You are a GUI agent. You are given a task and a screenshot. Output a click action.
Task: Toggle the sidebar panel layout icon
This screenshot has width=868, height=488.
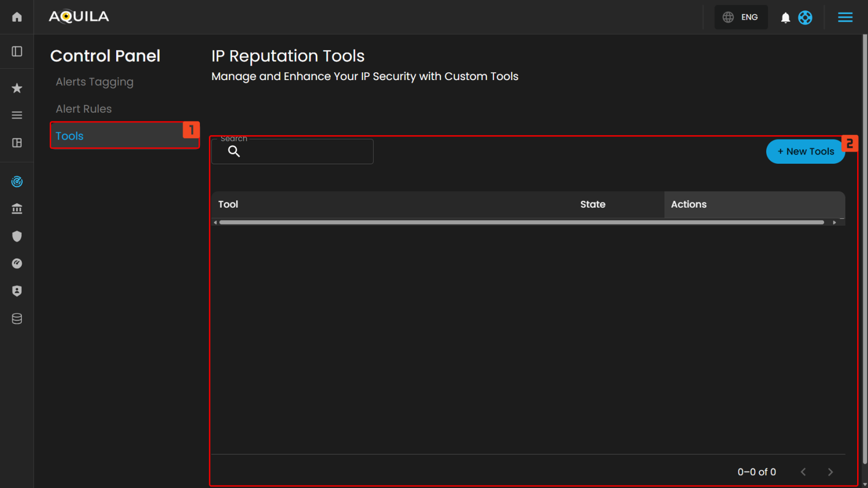[17, 51]
